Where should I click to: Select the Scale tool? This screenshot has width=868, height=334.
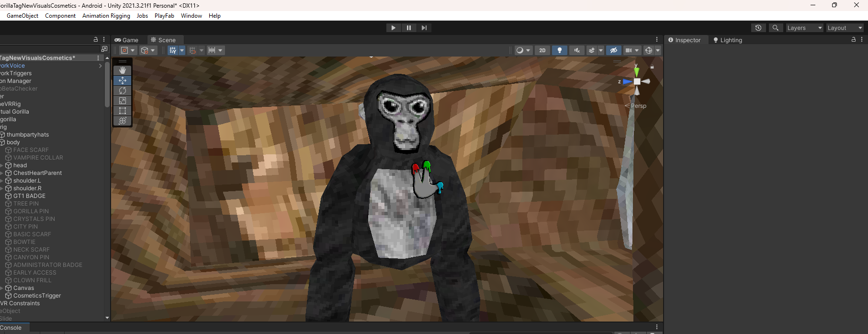(123, 101)
